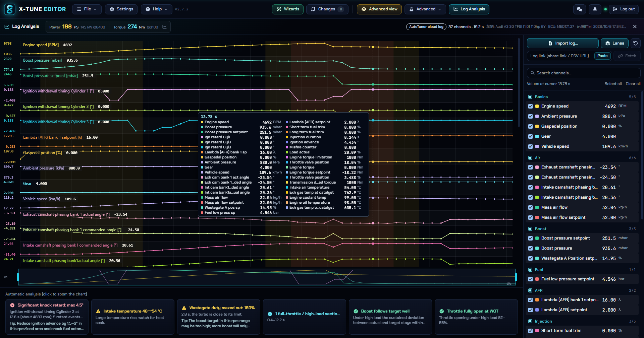Close the Log Analysis panel
This screenshot has height=338, width=644.
tap(635, 26)
